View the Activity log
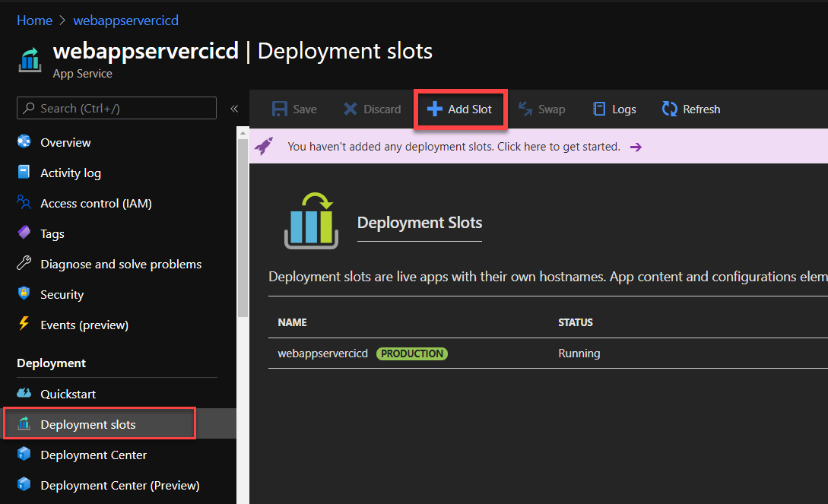 [69, 173]
